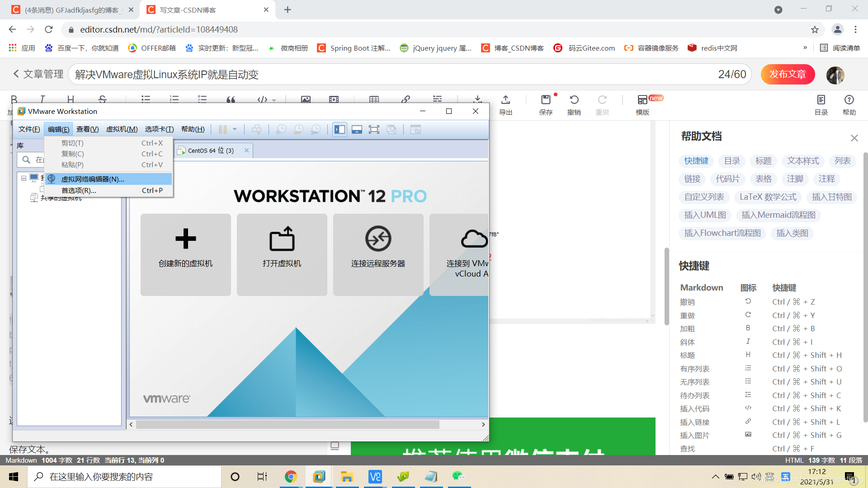Enter VMware full screen mode icon
Screen dimensions: 868x488
pos(374,130)
